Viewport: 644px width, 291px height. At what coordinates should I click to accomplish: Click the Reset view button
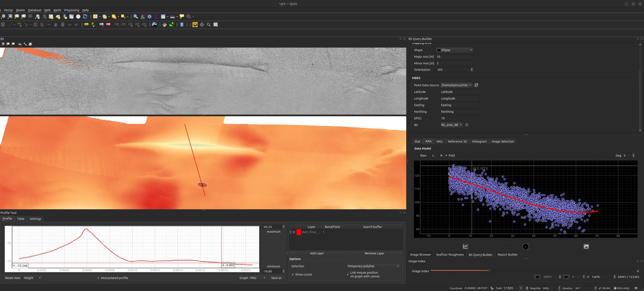click(13, 278)
